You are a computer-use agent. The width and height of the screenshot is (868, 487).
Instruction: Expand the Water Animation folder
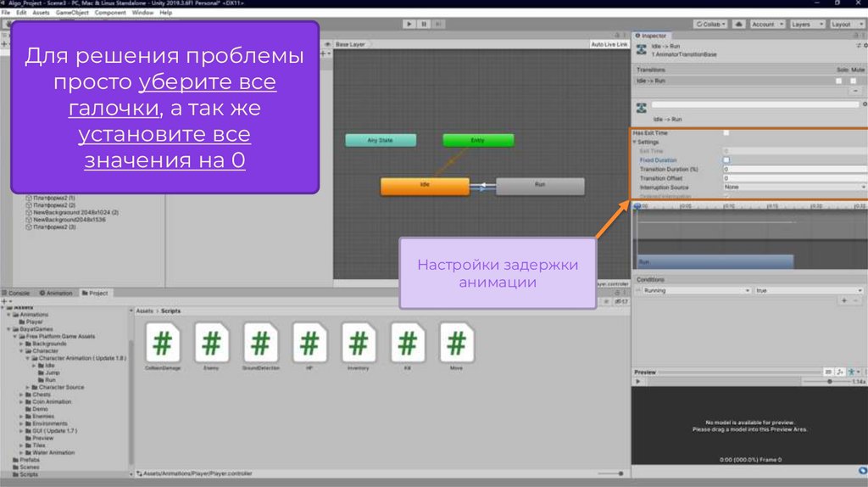21,453
